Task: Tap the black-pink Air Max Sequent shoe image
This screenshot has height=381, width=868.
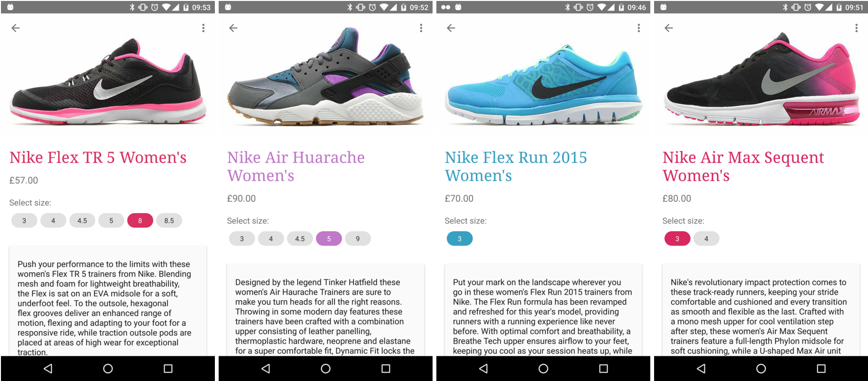Action: (x=761, y=78)
